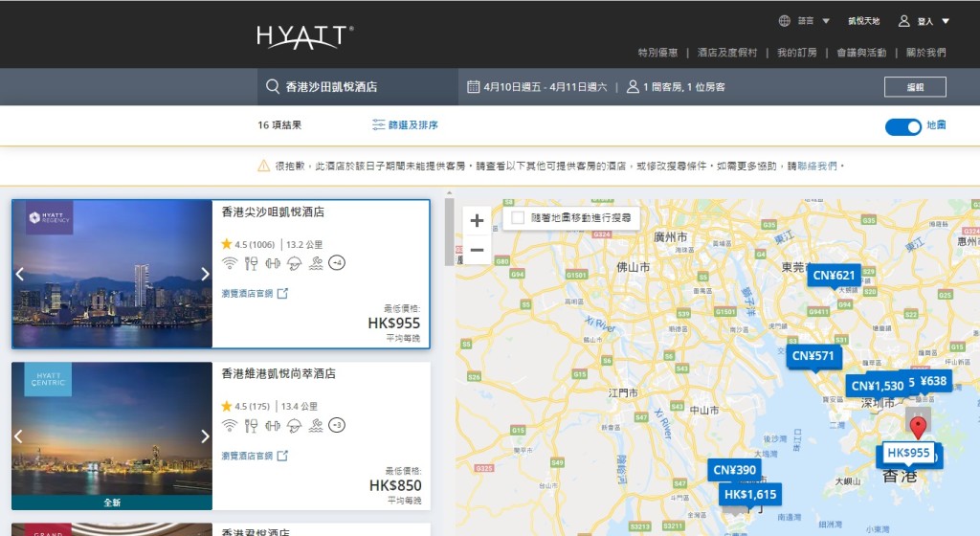
Task: Show next photo of 香港維港凱悅尚萃酒店
Action: click(205, 436)
